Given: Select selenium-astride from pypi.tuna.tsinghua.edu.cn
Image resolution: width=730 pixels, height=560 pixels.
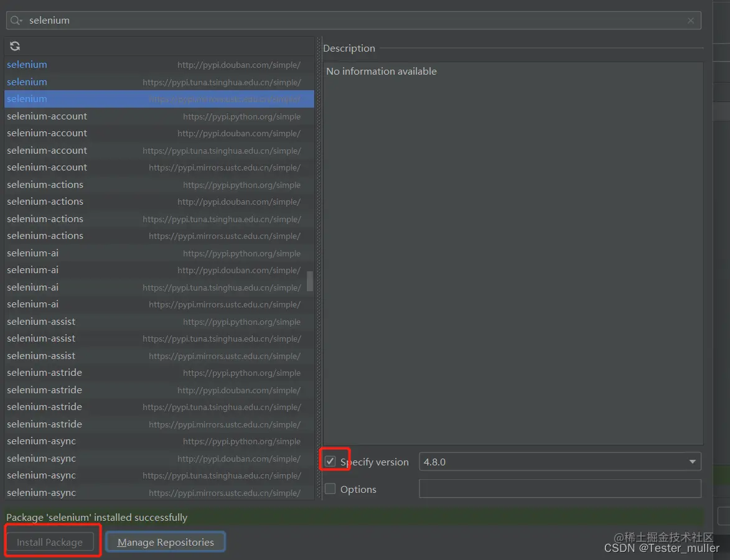Looking at the screenshot, I should point(159,407).
